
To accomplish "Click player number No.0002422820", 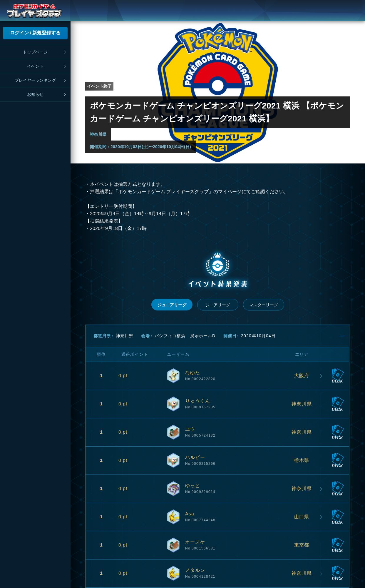I will coord(200,379).
